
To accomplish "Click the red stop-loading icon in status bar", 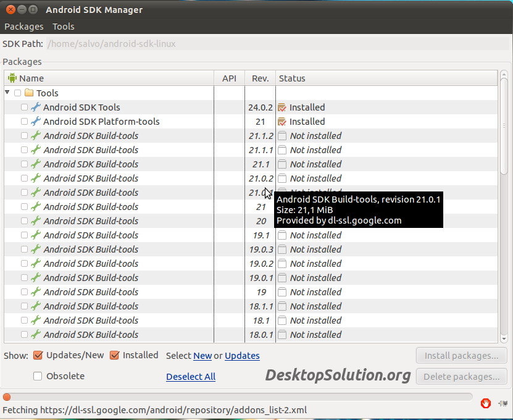I will point(486,403).
